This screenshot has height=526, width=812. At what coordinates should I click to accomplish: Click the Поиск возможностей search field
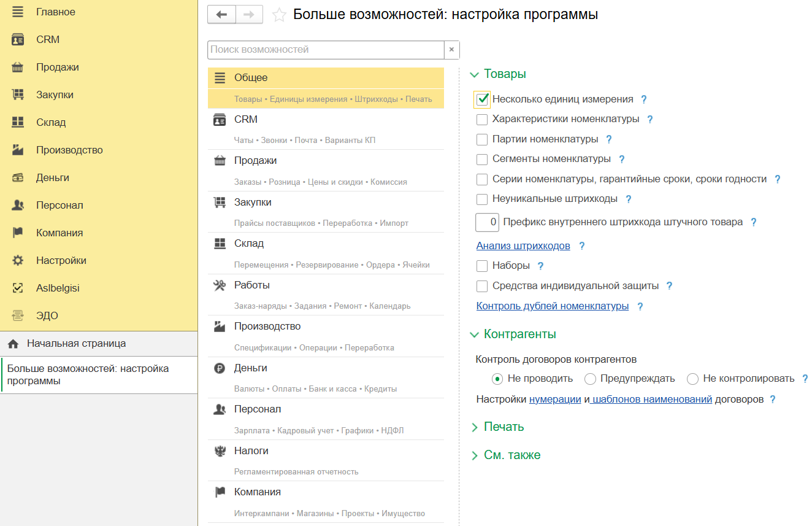pyautogui.click(x=326, y=50)
